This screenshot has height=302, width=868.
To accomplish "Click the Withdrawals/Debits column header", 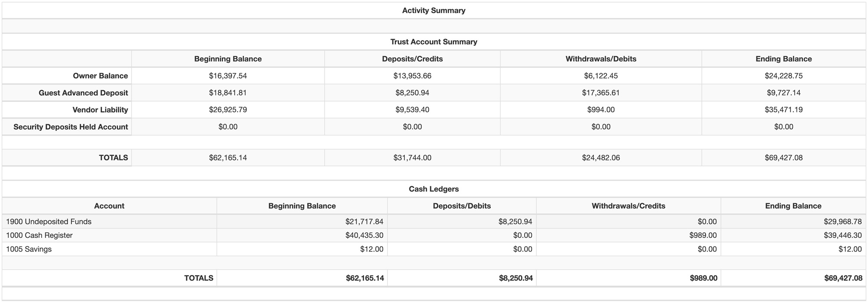I will (601, 59).
